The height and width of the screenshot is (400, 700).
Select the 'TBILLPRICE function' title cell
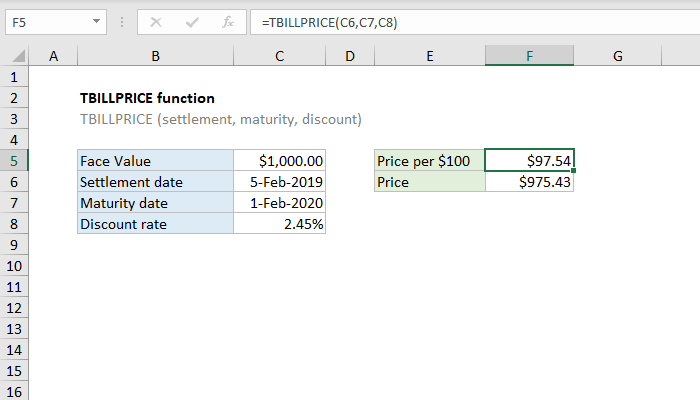147,98
